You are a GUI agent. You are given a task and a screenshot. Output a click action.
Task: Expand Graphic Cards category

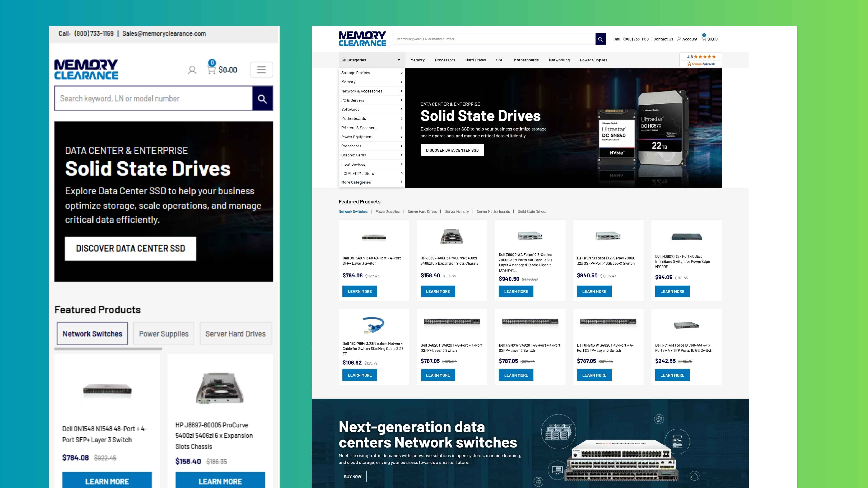372,155
